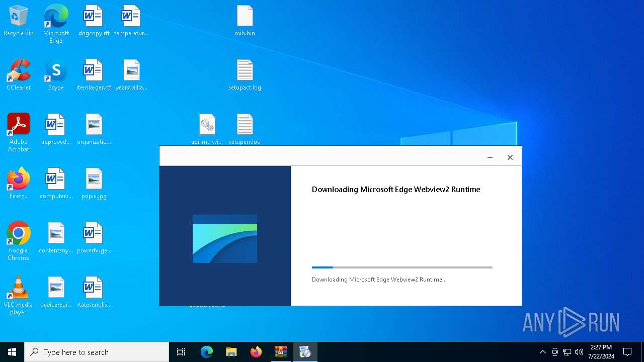The height and width of the screenshot is (362, 644).
Task: Select the Skype desktop shortcut
Action: [56, 75]
